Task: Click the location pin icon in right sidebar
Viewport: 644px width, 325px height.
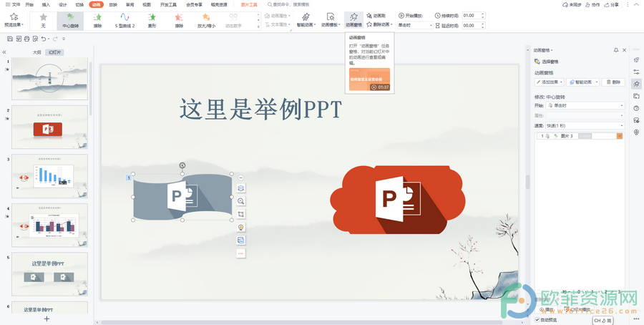Action: tap(636, 132)
